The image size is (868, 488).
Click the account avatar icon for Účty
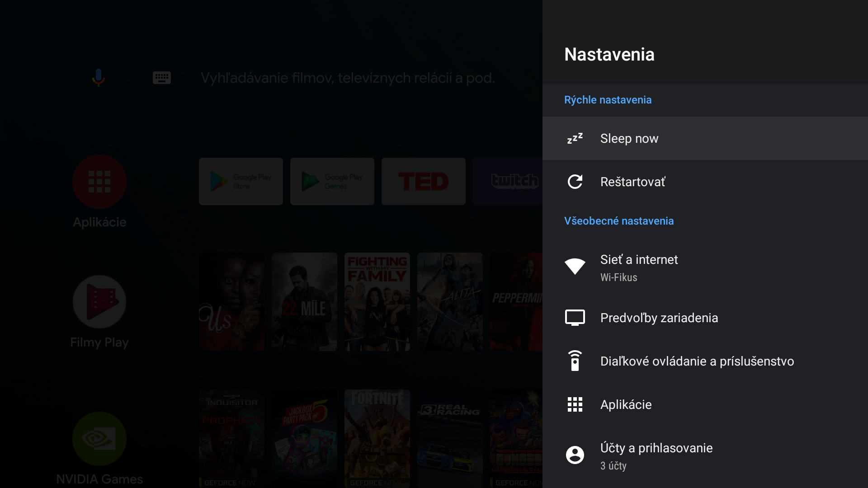(575, 455)
